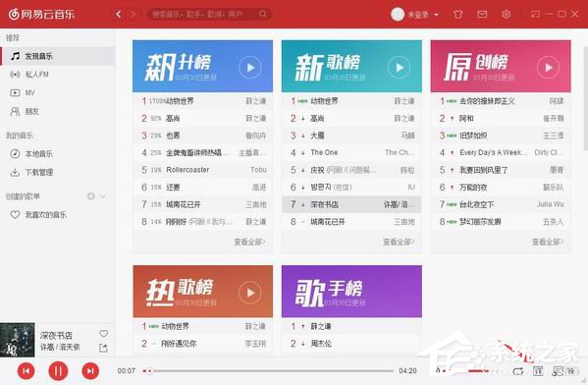Open the settings gear icon
The height and width of the screenshot is (385, 588).
506,15
